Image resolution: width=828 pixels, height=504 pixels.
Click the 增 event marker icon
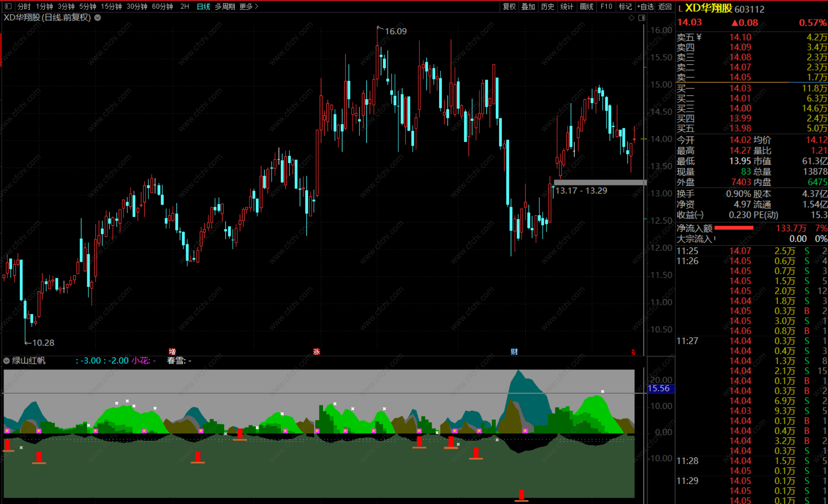click(x=172, y=352)
